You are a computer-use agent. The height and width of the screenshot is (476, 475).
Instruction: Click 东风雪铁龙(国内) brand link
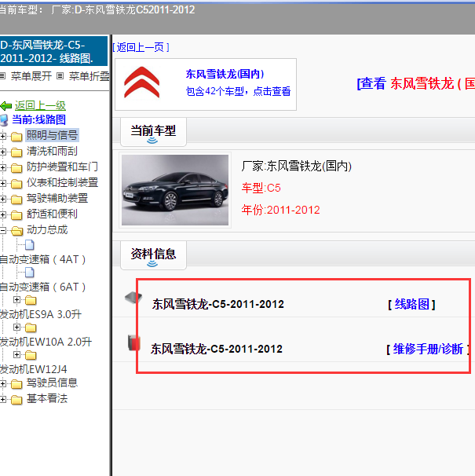225,74
